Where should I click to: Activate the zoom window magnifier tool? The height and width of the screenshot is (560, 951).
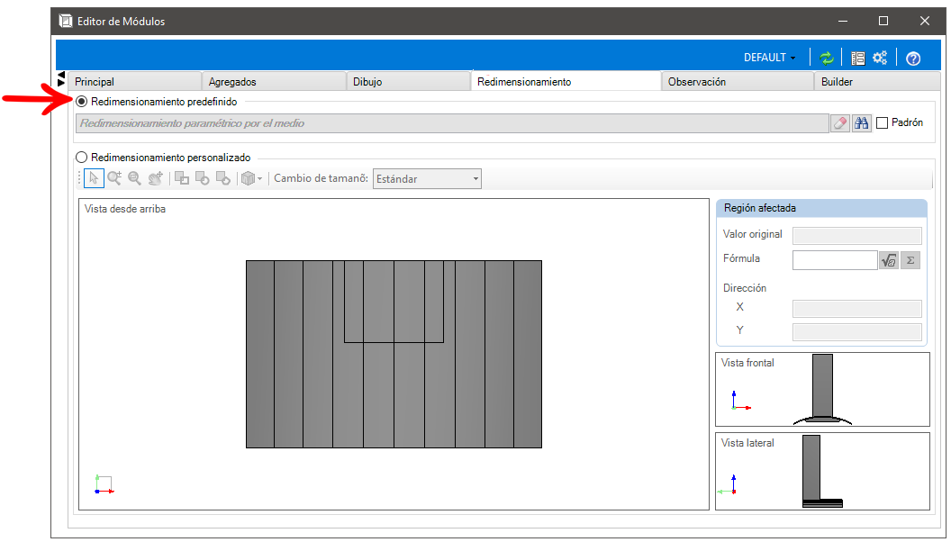[x=135, y=178]
